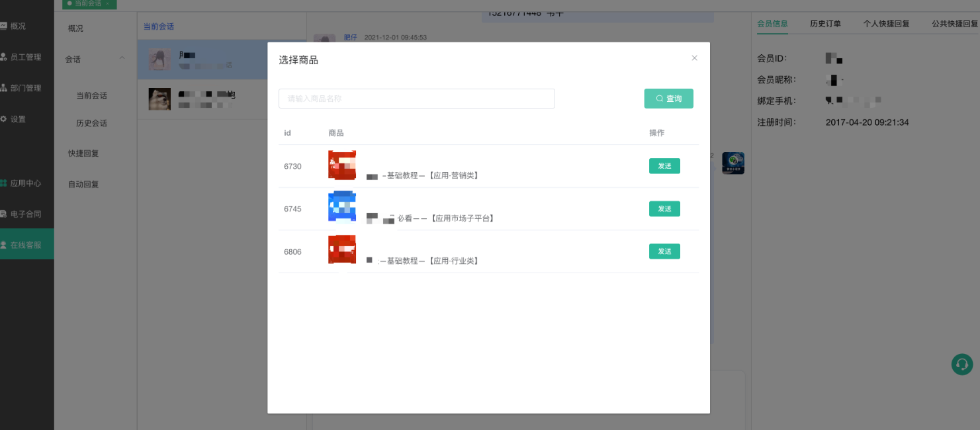Switch to the 历史订单 tab
Image resolution: width=980 pixels, height=430 pixels.
[x=825, y=24]
